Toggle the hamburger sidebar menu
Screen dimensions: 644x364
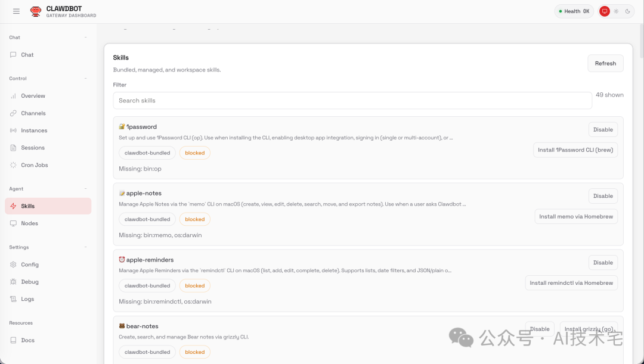pyautogui.click(x=16, y=11)
